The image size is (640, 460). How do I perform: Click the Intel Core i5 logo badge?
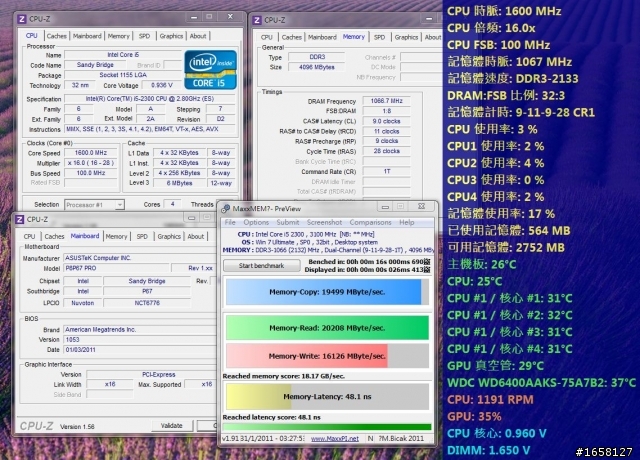[210, 69]
